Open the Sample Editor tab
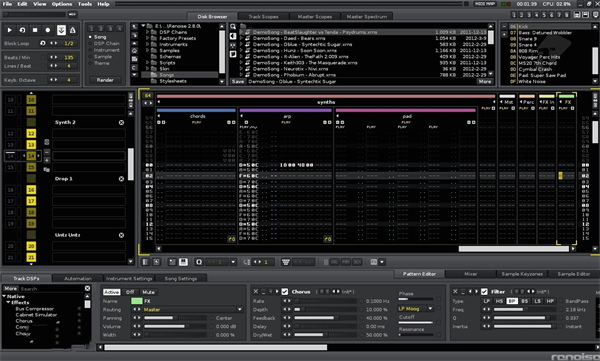The image size is (600, 361). pyautogui.click(x=573, y=274)
